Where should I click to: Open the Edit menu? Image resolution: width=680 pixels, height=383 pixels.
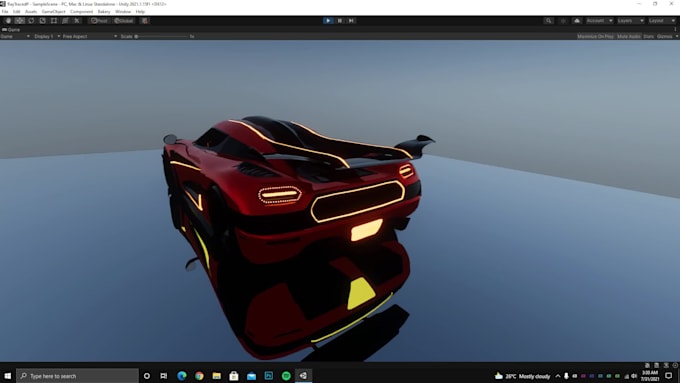[x=16, y=11]
